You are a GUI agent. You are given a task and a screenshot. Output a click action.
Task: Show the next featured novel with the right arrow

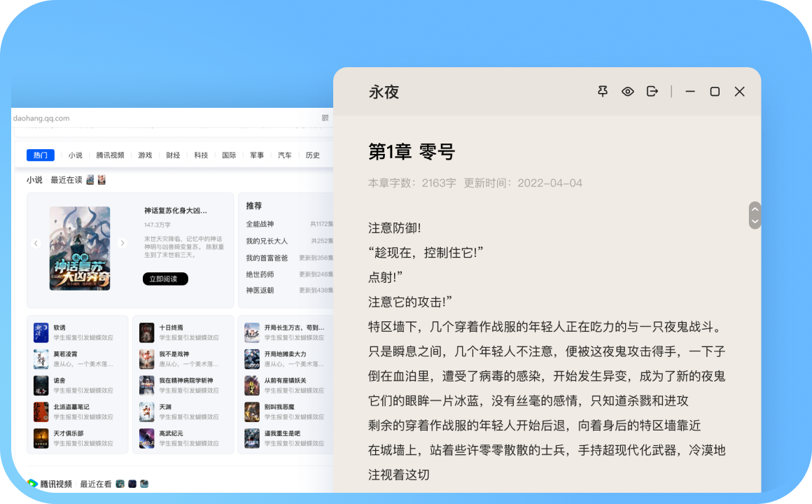(x=122, y=243)
